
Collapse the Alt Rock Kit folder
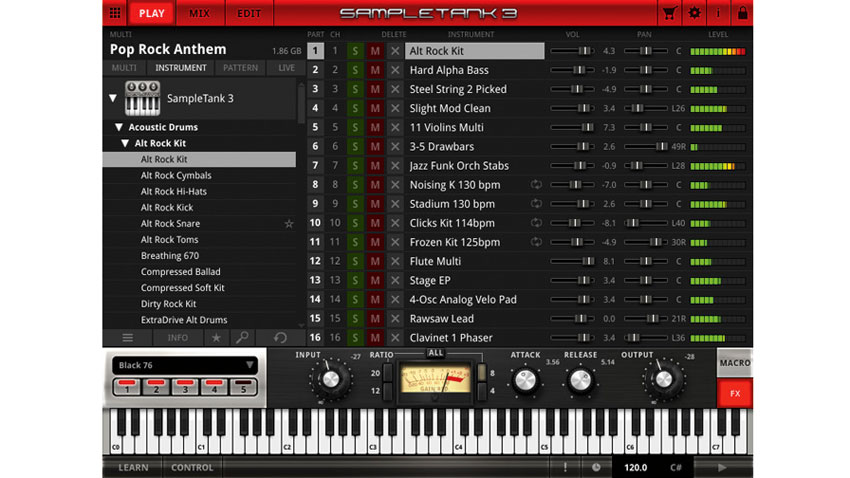pyautogui.click(x=125, y=143)
